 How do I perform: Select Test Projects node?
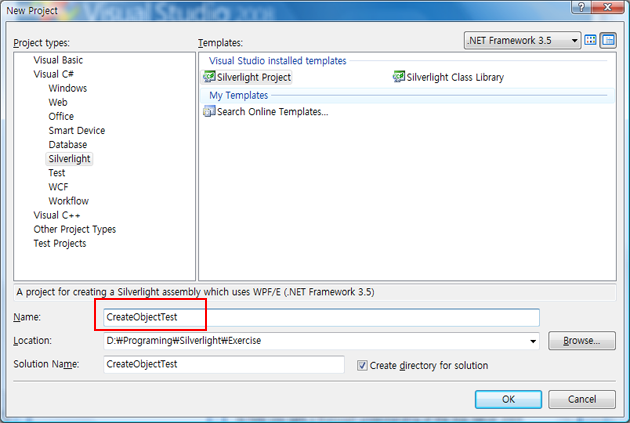pyautogui.click(x=59, y=243)
